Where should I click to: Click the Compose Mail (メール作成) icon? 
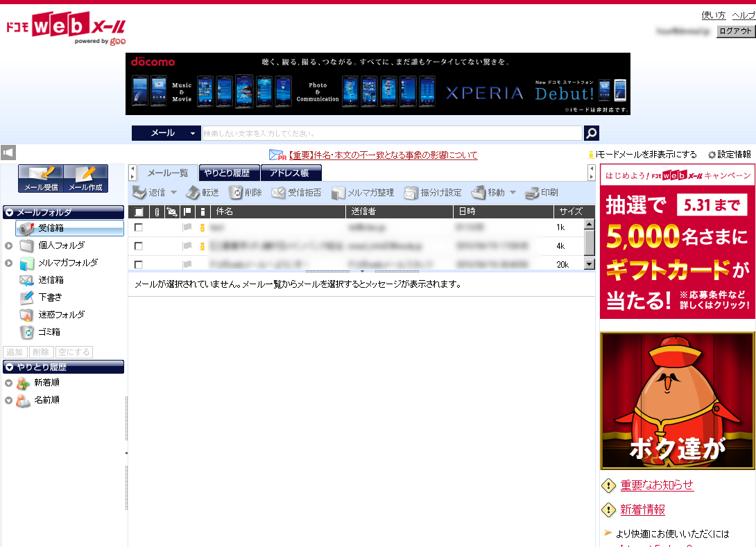coord(85,178)
